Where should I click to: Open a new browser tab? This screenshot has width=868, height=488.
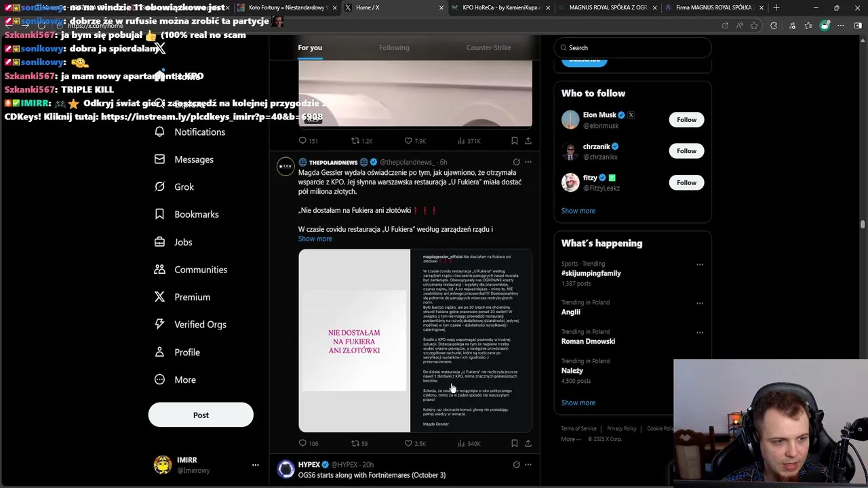(776, 7)
